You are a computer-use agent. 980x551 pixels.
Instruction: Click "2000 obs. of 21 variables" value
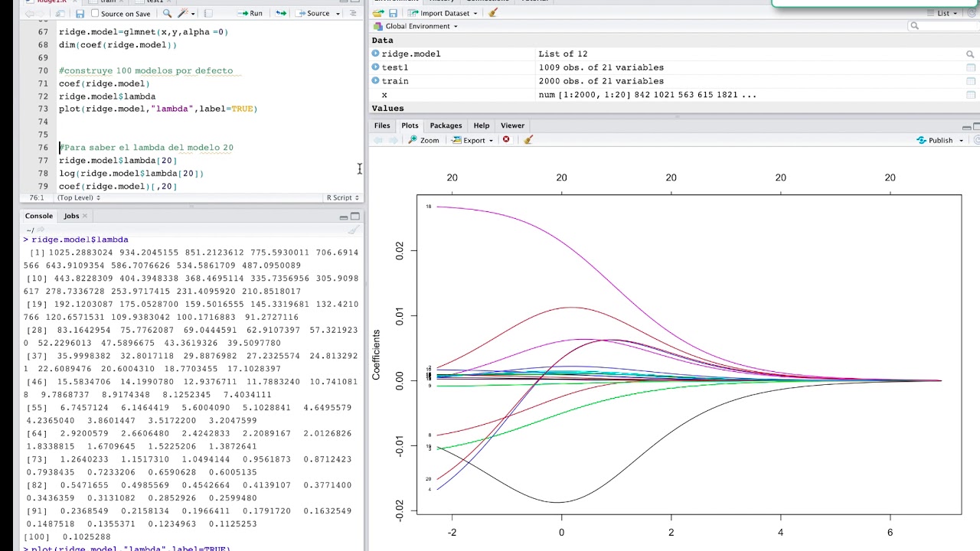pos(601,81)
